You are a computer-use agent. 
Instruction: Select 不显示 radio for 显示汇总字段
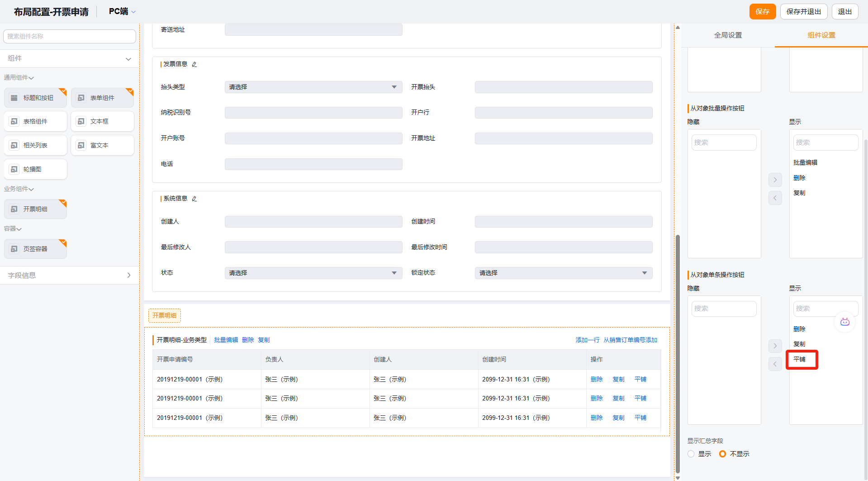[722, 454]
